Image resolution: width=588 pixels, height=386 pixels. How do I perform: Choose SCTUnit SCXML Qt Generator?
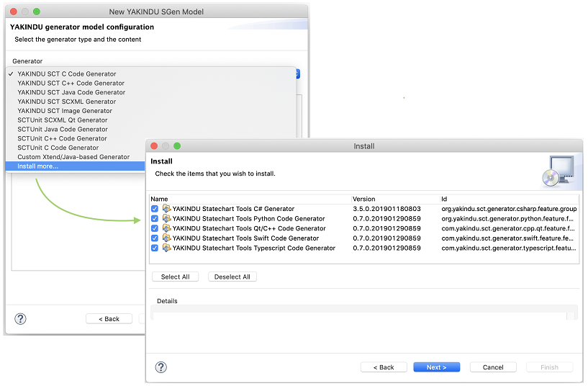pos(150,120)
